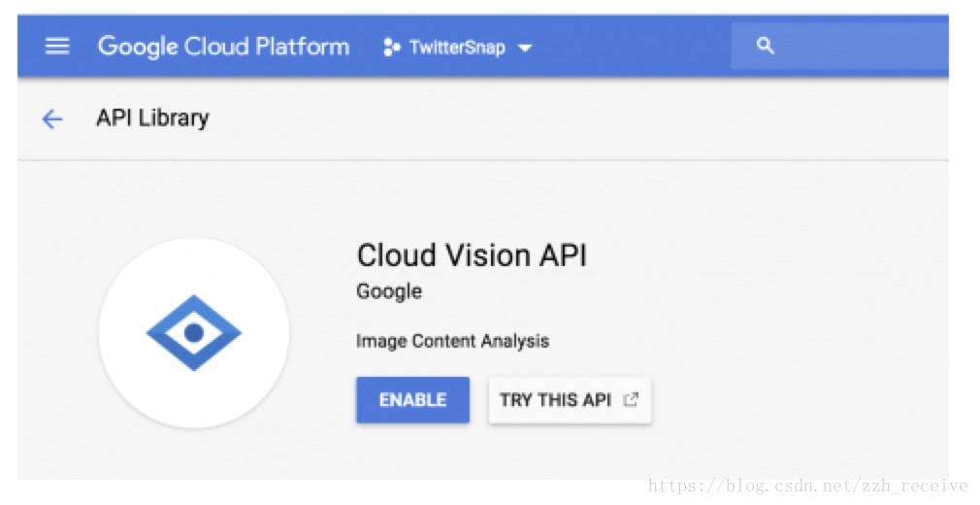The width and height of the screenshot is (980, 505).
Task: Click the Google publisher name
Action: coord(389,291)
